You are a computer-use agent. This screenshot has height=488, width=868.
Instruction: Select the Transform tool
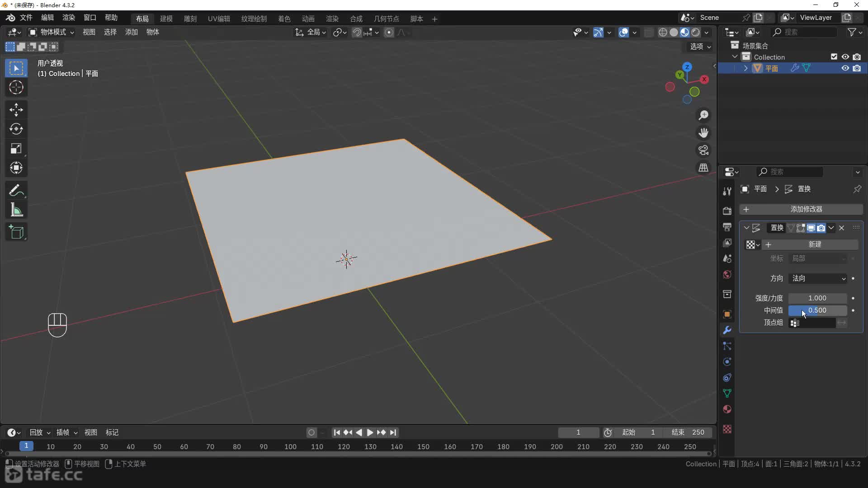(16, 168)
